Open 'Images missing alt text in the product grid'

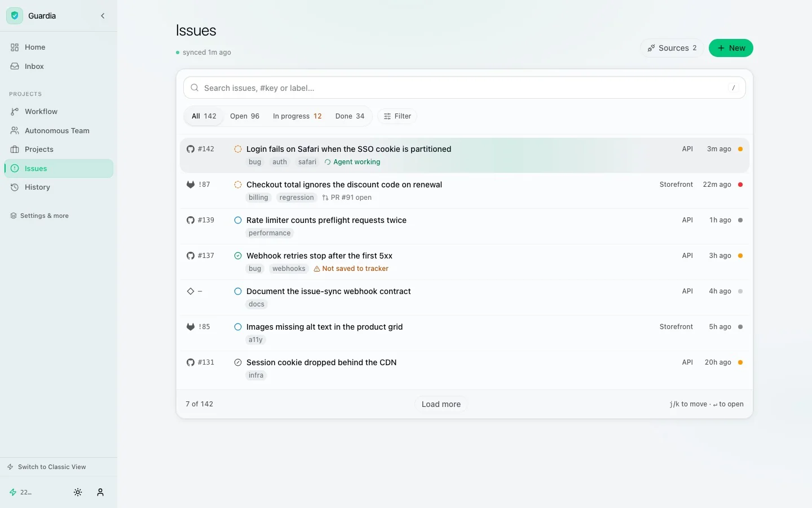[x=325, y=327]
